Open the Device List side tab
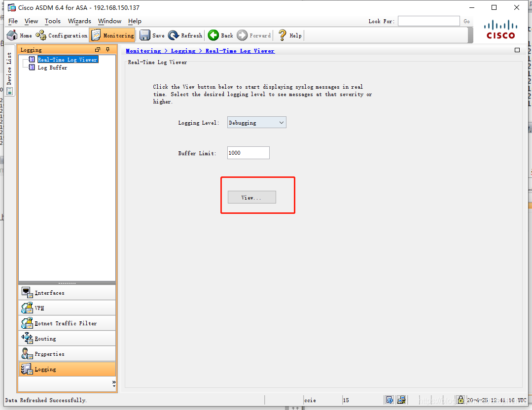532x410 pixels. point(9,70)
